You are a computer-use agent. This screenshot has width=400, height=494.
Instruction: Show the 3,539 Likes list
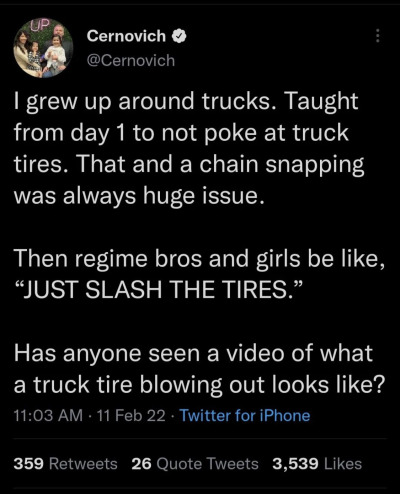[x=317, y=464]
